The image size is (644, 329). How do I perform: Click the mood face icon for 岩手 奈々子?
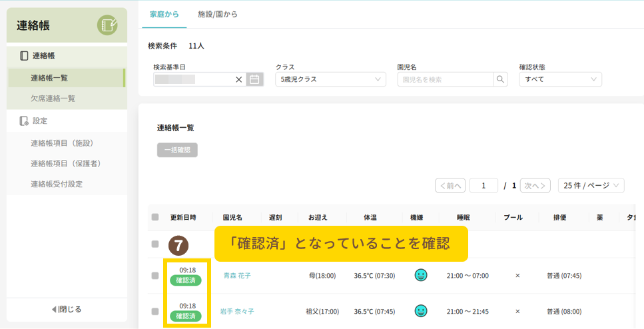pos(420,311)
